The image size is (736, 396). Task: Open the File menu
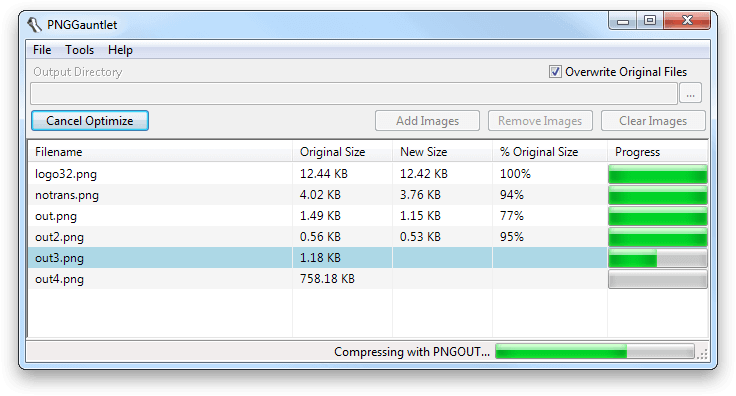tap(42, 50)
